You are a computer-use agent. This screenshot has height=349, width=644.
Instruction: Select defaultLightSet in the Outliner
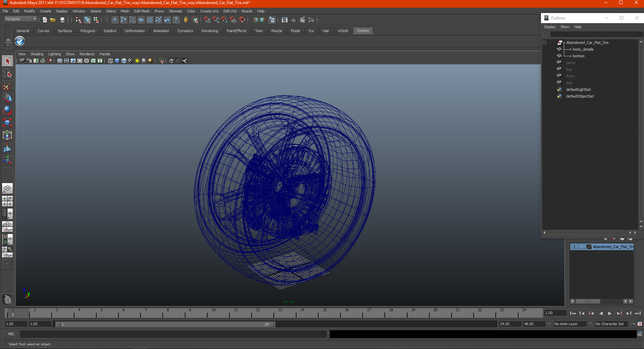[x=578, y=90]
